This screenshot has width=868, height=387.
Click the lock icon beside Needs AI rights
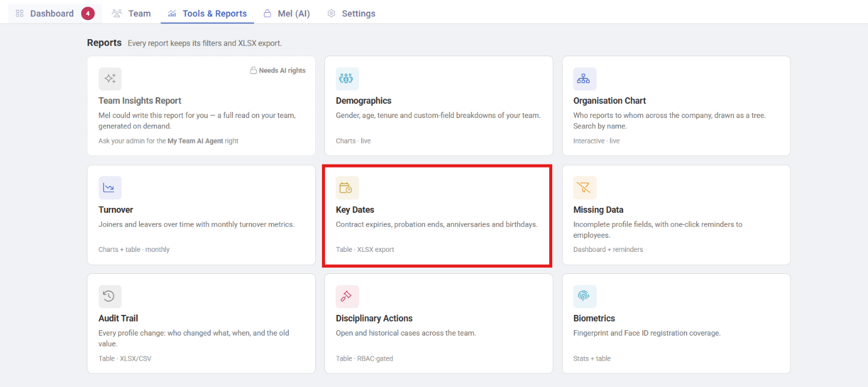(x=253, y=70)
